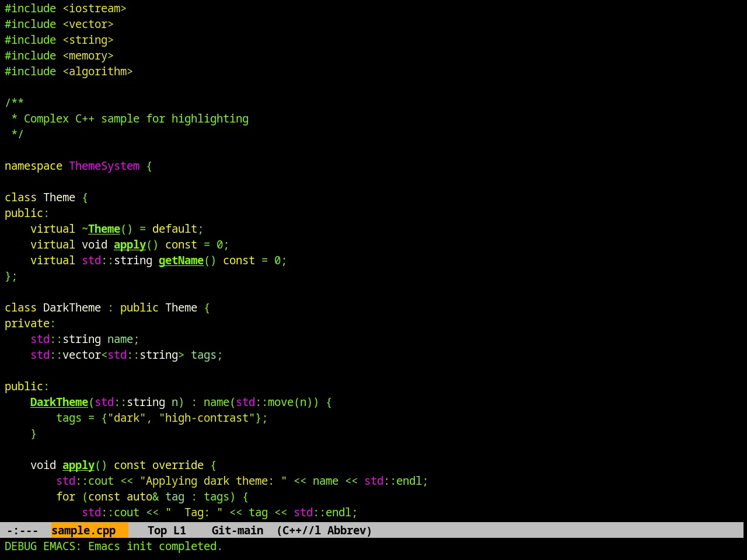This screenshot has width=747, height=560.
Task: Click the string literal "high-contrast"
Action: (207, 418)
